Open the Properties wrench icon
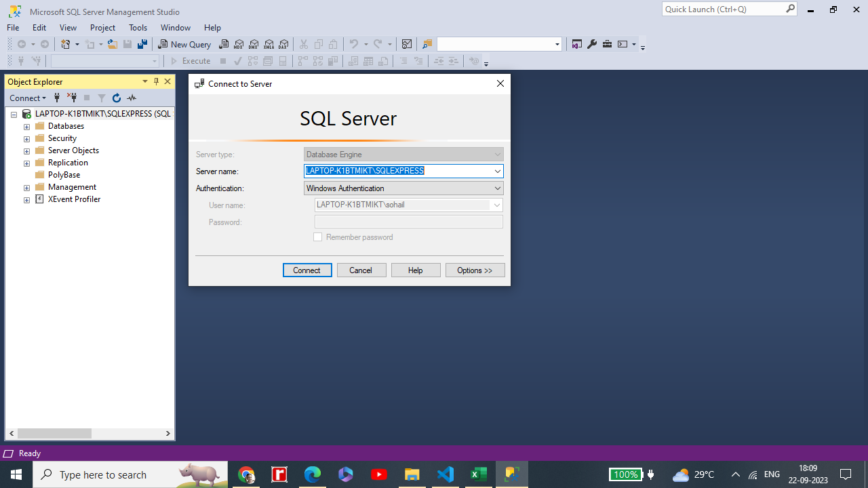The width and height of the screenshot is (868, 488). tap(592, 44)
